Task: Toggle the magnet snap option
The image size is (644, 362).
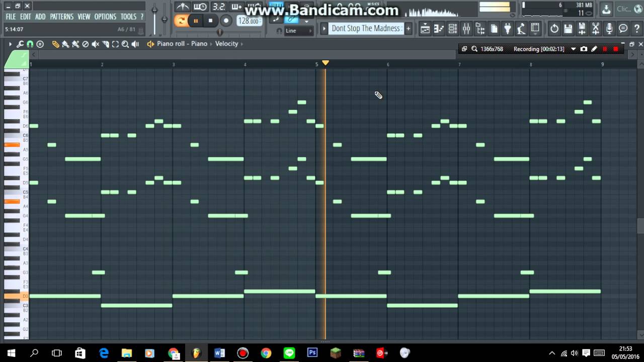Action: 30,44
